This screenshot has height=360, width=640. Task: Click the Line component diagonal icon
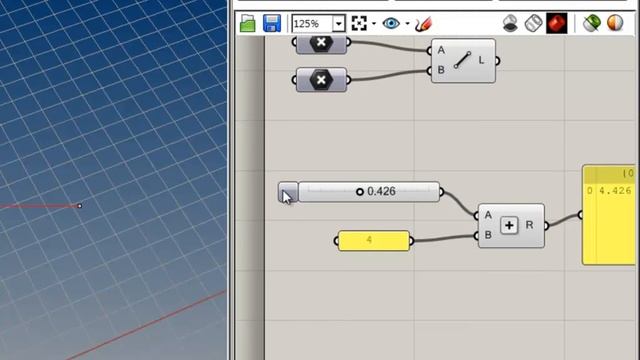(463, 60)
